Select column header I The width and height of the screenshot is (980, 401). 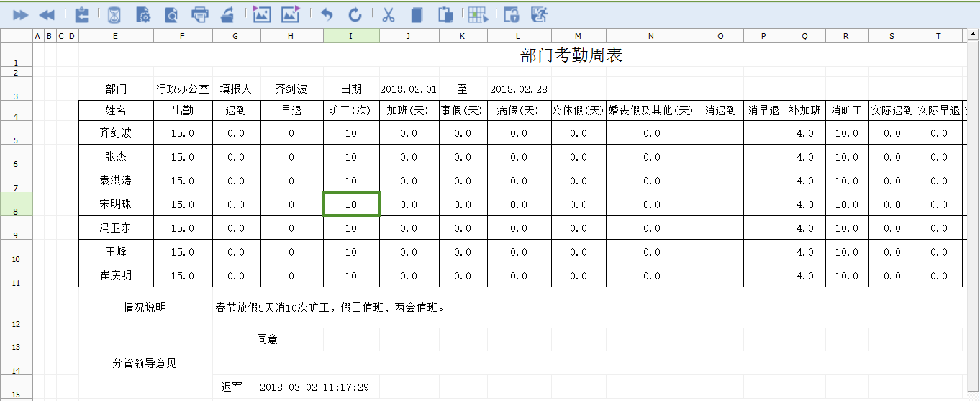click(350, 36)
